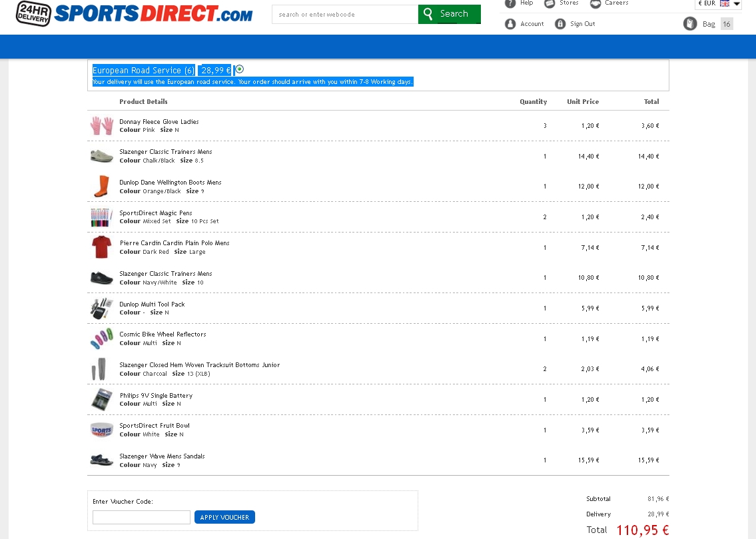Click the Chalk/Black Slazenger trainers thumbnail
This screenshot has height=539, width=756.
tap(102, 156)
